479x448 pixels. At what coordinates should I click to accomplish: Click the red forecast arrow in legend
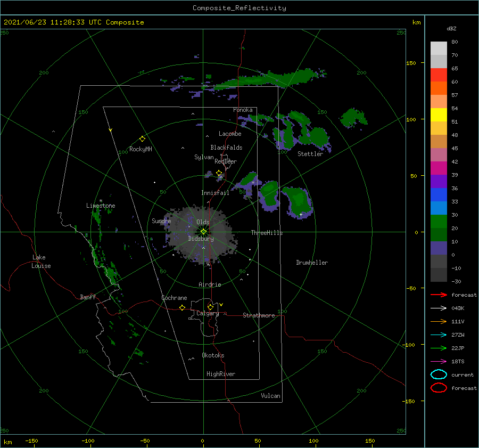pyautogui.click(x=439, y=295)
